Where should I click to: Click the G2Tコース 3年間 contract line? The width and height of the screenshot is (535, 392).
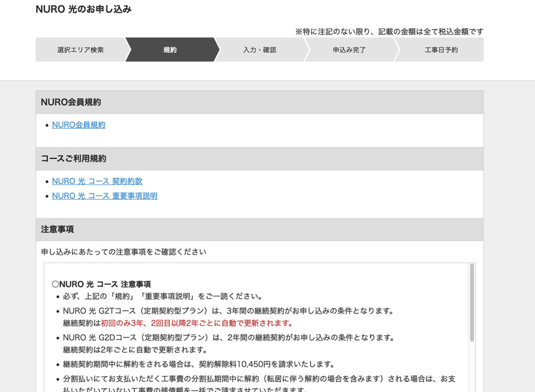point(229,311)
